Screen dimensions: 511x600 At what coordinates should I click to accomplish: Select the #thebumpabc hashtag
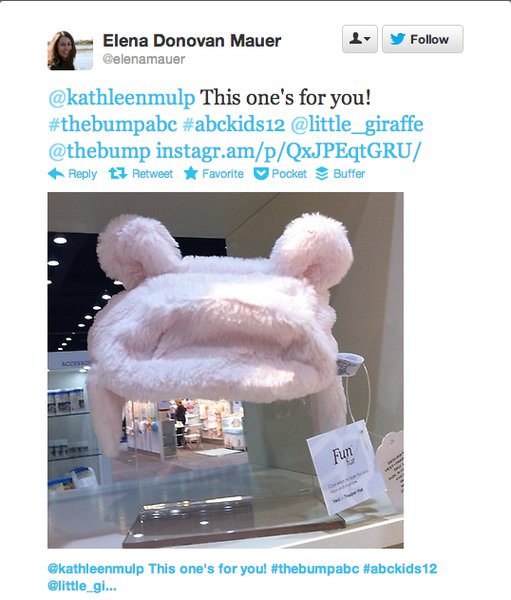point(113,124)
